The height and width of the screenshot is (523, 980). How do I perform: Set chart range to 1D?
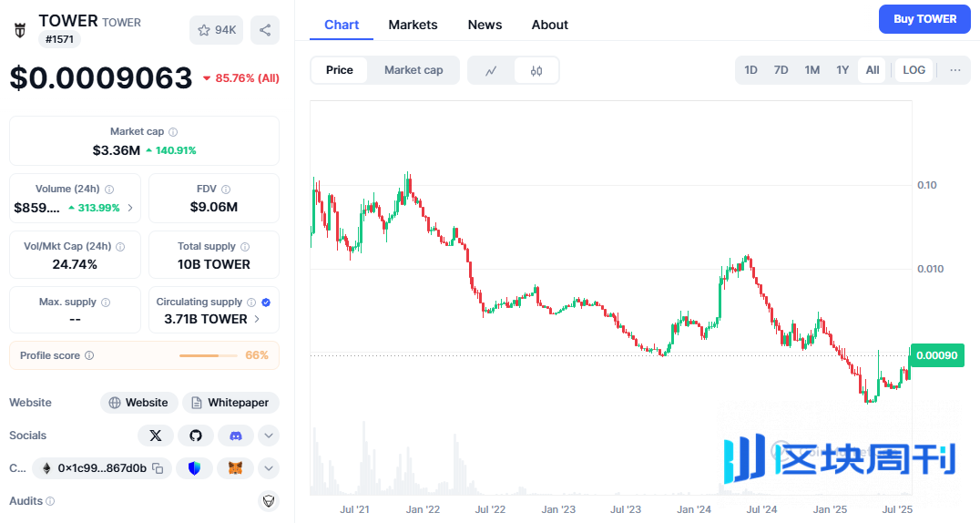[750, 70]
